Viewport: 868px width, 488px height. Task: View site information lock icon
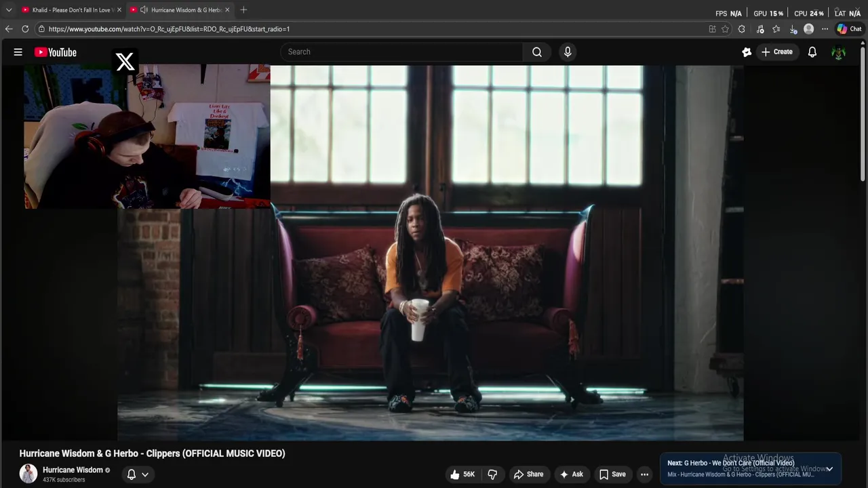pyautogui.click(x=41, y=29)
